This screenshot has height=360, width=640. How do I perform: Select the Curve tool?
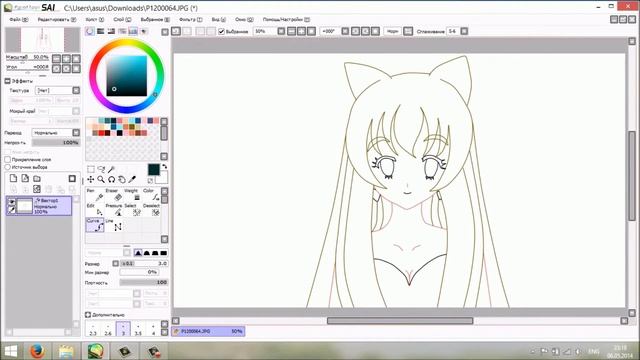tap(94, 225)
